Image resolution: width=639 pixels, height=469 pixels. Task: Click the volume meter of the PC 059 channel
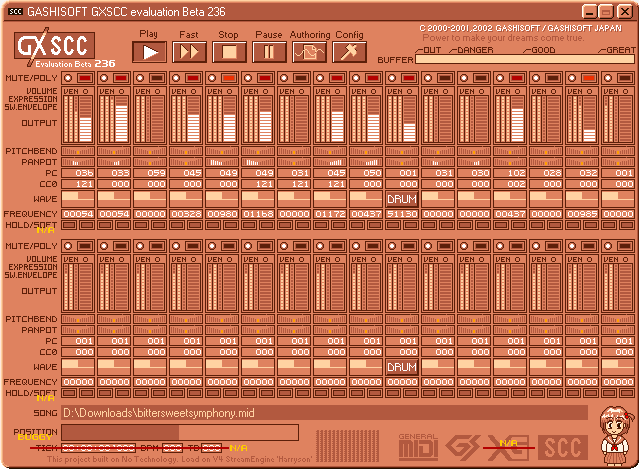click(x=150, y=114)
